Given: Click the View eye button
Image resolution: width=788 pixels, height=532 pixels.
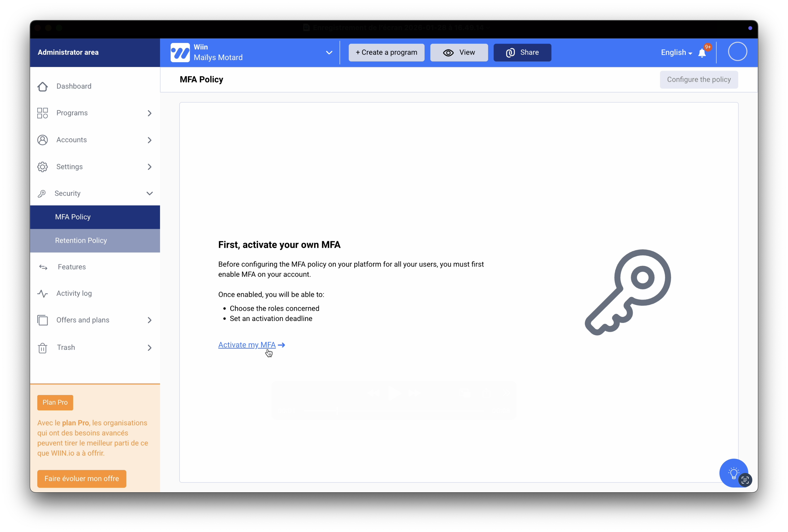Looking at the screenshot, I should tap(459, 53).
